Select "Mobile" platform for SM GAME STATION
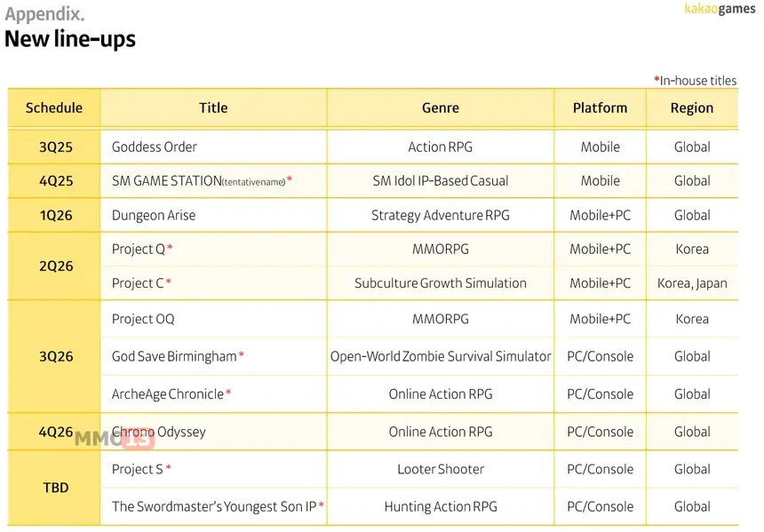 pyautogui.click(x=601, y=181)
